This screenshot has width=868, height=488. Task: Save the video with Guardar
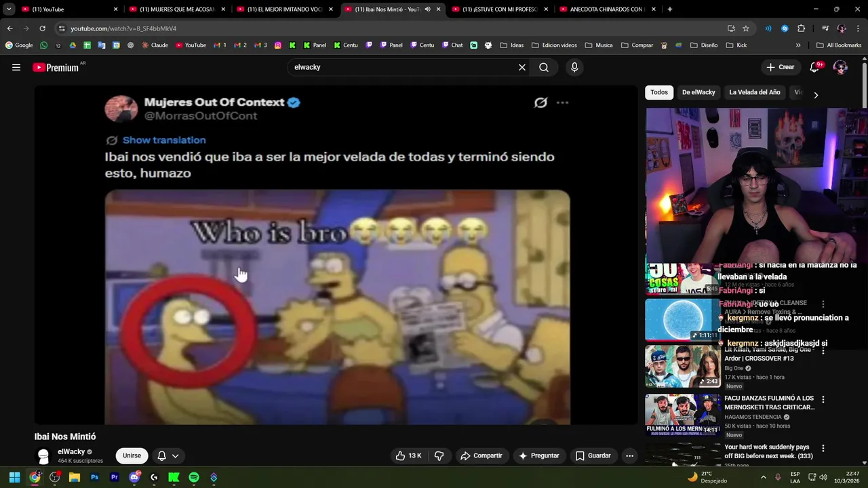tap(593, 455)
